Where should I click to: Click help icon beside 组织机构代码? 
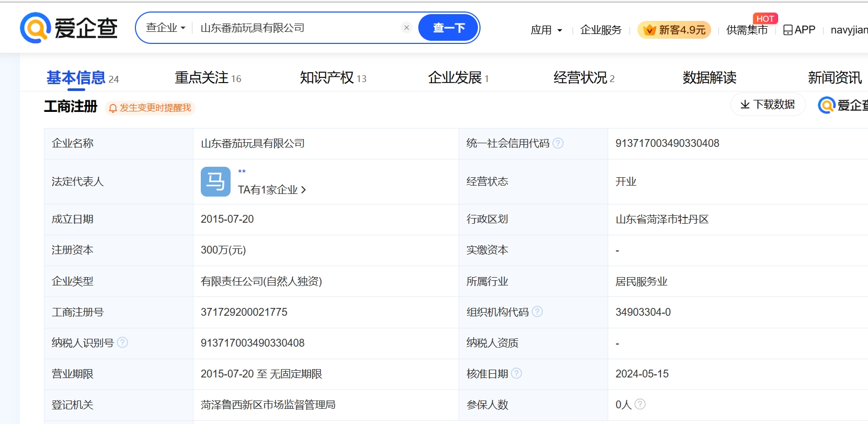[537, 312]
